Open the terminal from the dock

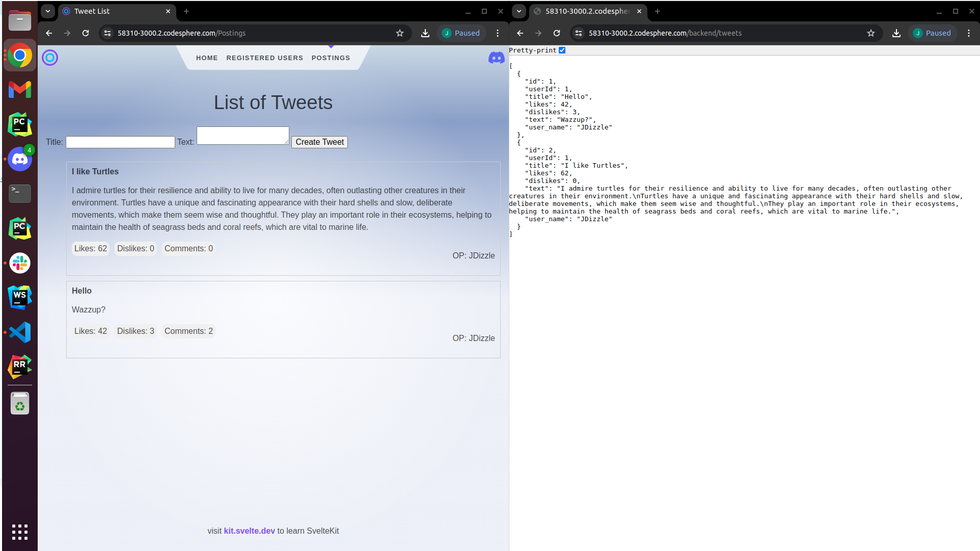[x=19, y=194]
